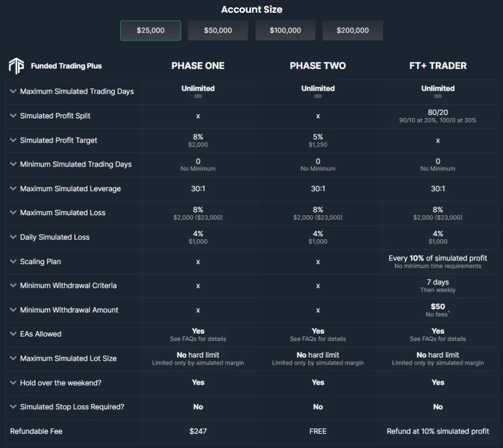
Task: Expand the Maximum Simulated Loss chevron
Action: click(x=13, y=212)
